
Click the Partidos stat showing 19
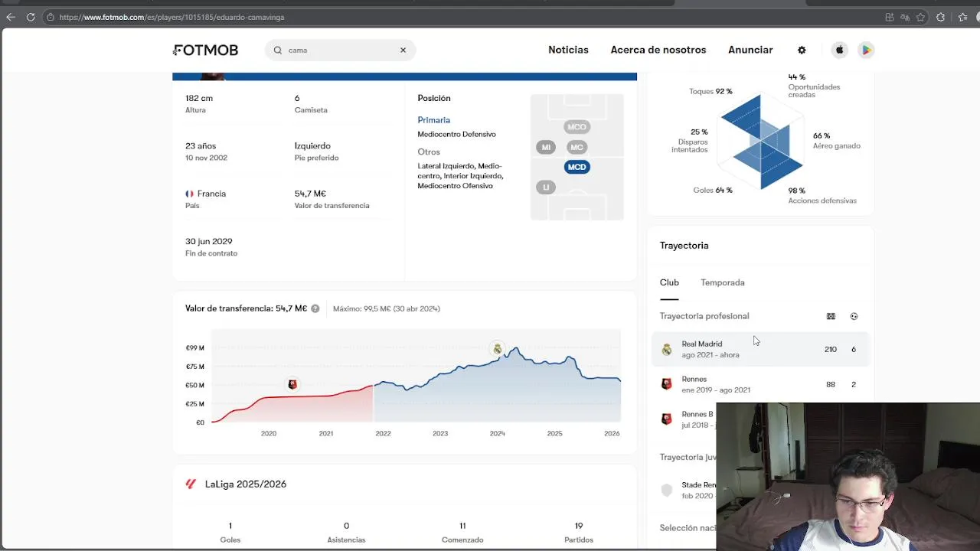(579, 532)
